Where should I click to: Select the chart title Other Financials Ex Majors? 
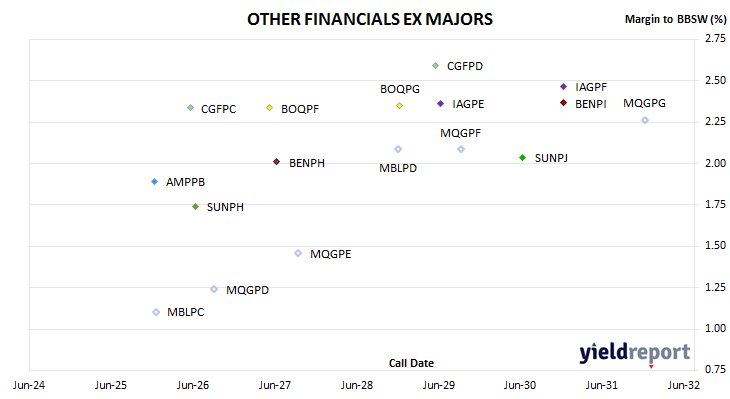tap(370, 19)
